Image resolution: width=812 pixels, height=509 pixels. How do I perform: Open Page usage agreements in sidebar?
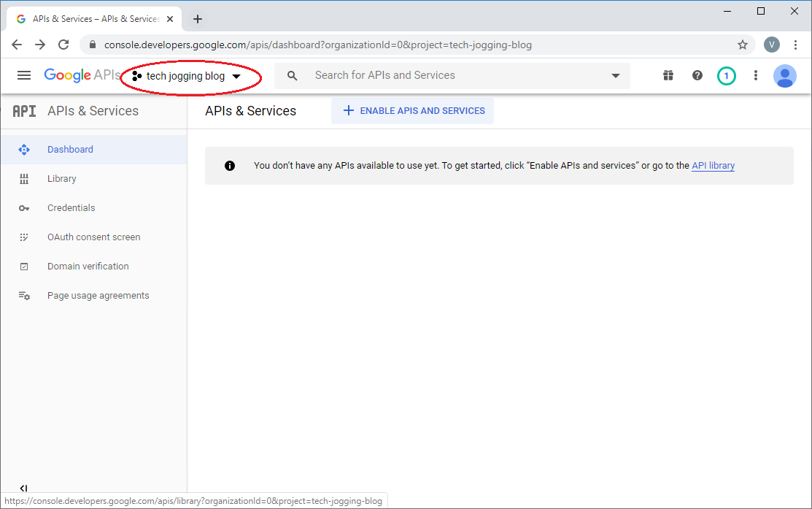click(x=93, y=296)
